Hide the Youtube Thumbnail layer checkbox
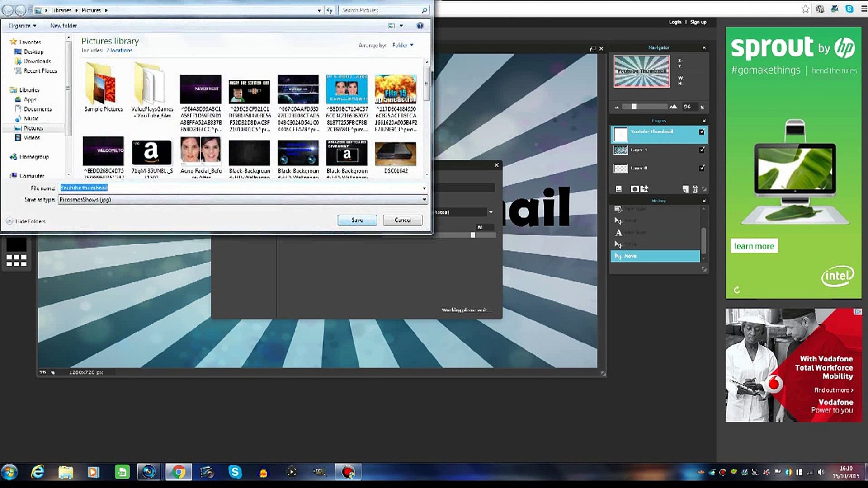868x488 pixels. (702, 132)
